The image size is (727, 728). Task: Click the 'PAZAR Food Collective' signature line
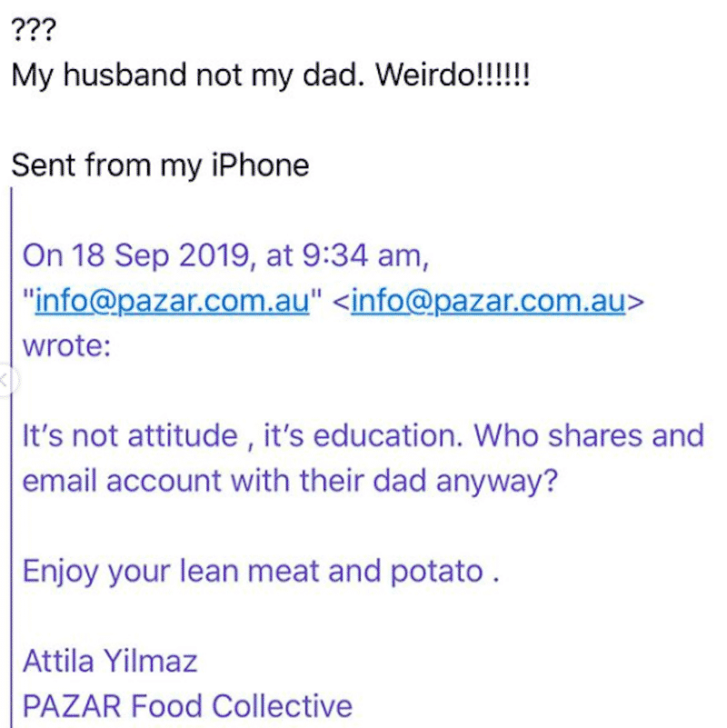(187, 705)
